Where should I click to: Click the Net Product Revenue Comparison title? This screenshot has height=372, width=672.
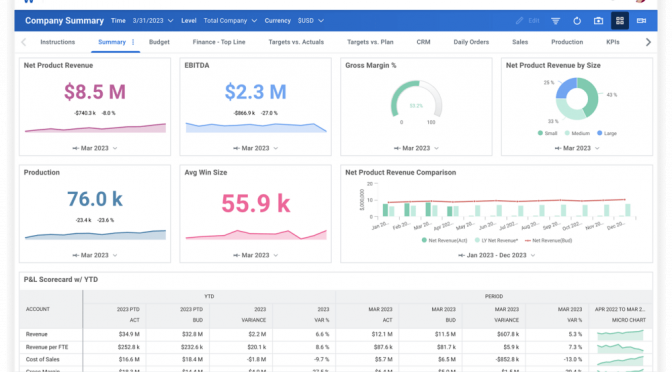[x=400, y=172]
